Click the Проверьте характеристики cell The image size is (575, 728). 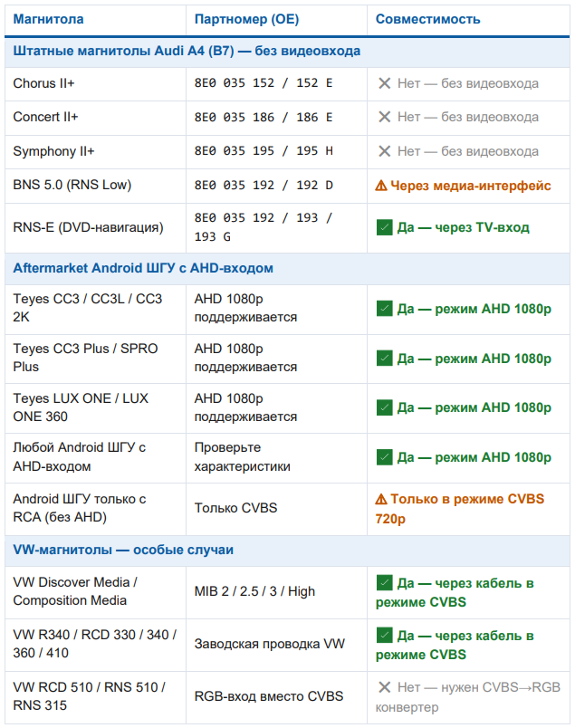click(276, 458)
